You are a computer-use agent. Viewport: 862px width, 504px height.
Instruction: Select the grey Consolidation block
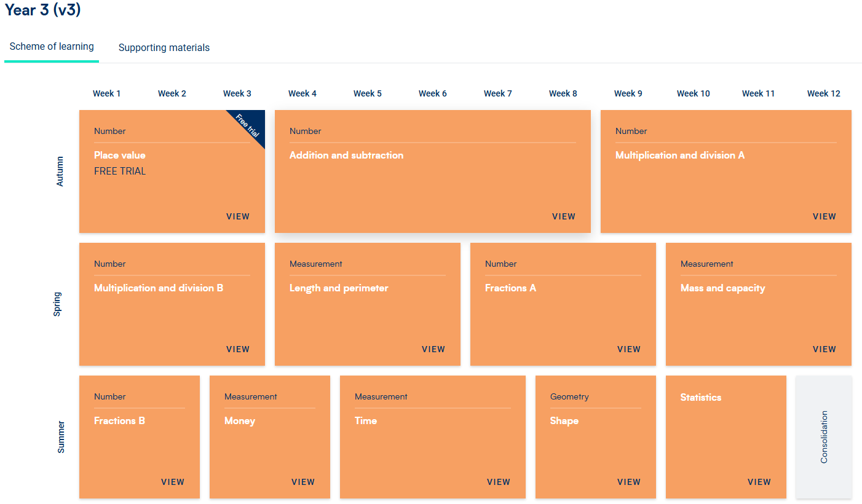824,437
